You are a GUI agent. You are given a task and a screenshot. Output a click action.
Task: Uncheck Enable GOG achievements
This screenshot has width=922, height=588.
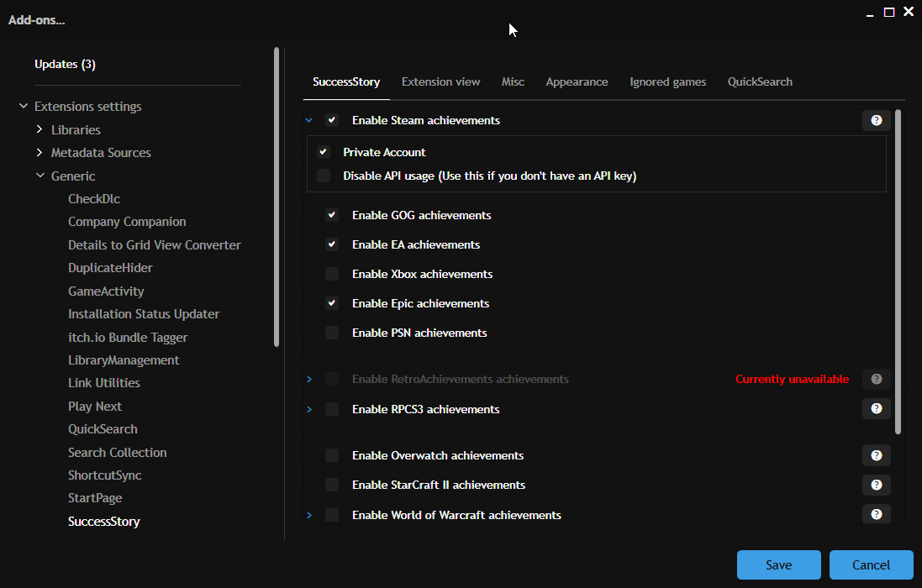332,215
